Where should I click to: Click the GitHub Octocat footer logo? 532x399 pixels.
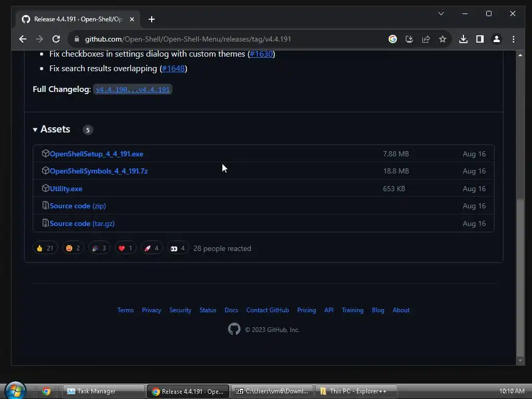pos(234,329)
